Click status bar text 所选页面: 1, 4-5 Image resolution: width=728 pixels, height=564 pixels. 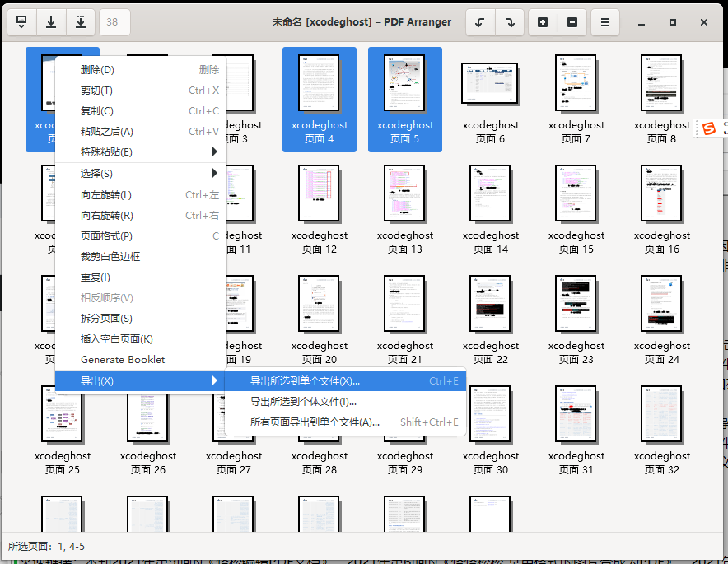pos(46,547)
